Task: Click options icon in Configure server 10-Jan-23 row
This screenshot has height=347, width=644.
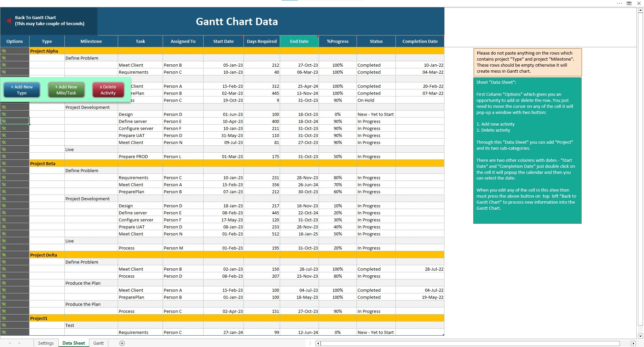Action: pos(4,128)
